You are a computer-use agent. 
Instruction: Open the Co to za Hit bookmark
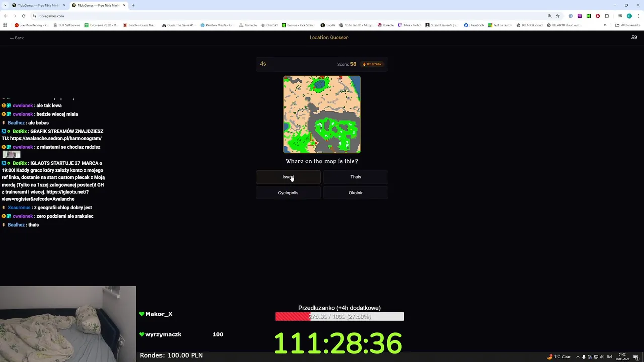point(356,25)
